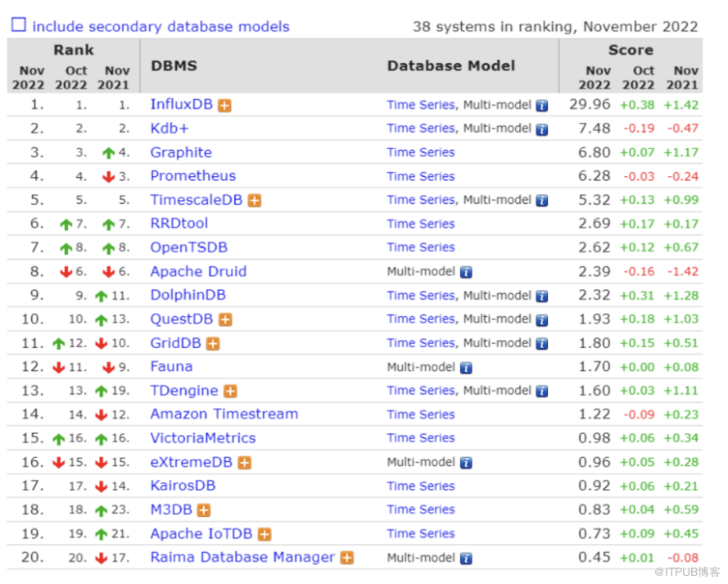The width and height of the screenshot is (728, 584).
Task: Open the OpenTSDB link
Action: coord(189,247)
